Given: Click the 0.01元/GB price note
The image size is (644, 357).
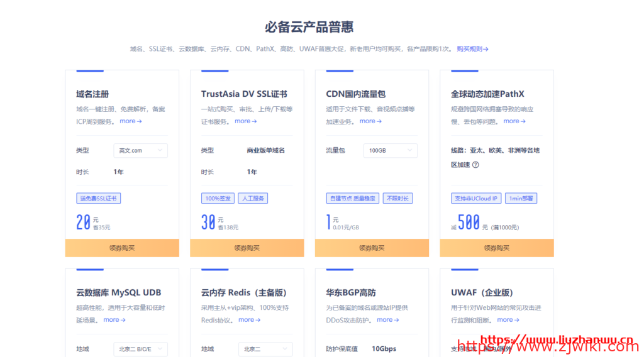Looking at the screenshot, I should click(x=346, y=228).
